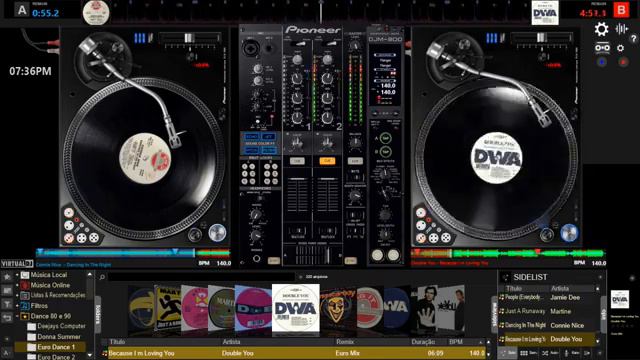This screenshot has height=360, width=640.
Task: Toggle the master CUE button on mixer
Action: tap(355, 161)
